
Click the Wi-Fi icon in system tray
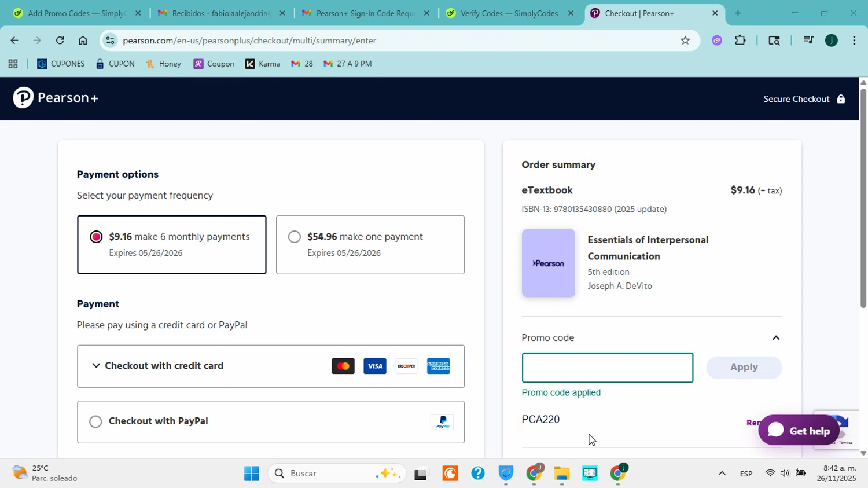click(770, 474)
